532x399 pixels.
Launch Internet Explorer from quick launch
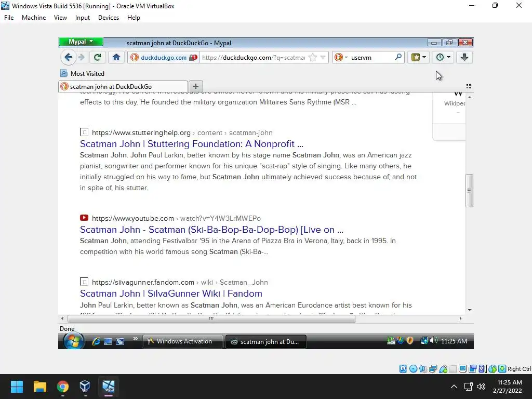pyautogui.click(x=96, y=341)
